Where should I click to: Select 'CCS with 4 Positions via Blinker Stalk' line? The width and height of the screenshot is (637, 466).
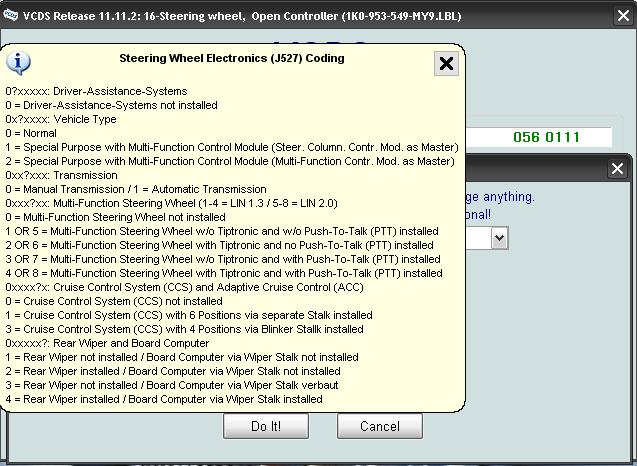click(184, 329)
